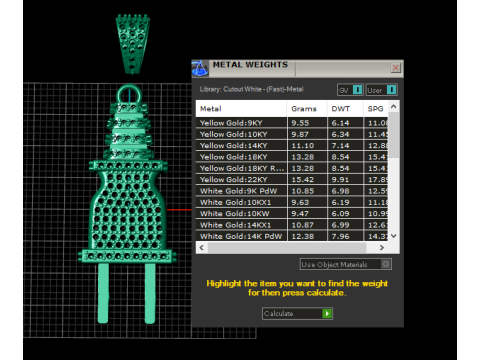The width and height of the screenshot is (480, 360).
Task: Click the 6.14 DWT cell
Action: click(x=345, y=123)
